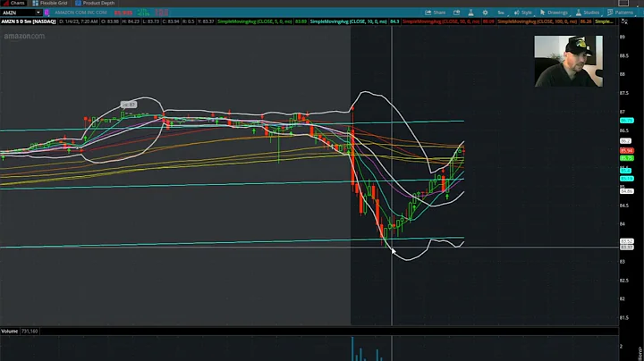Click the truncated yellow Simple... study label
Viewport: 644px width, 361px height.
604,21
